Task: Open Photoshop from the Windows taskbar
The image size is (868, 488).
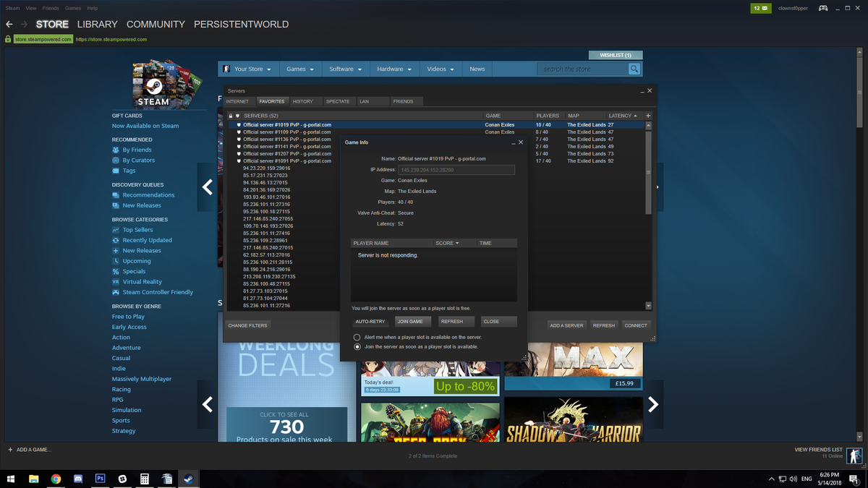Action: (x=101, y=479)
